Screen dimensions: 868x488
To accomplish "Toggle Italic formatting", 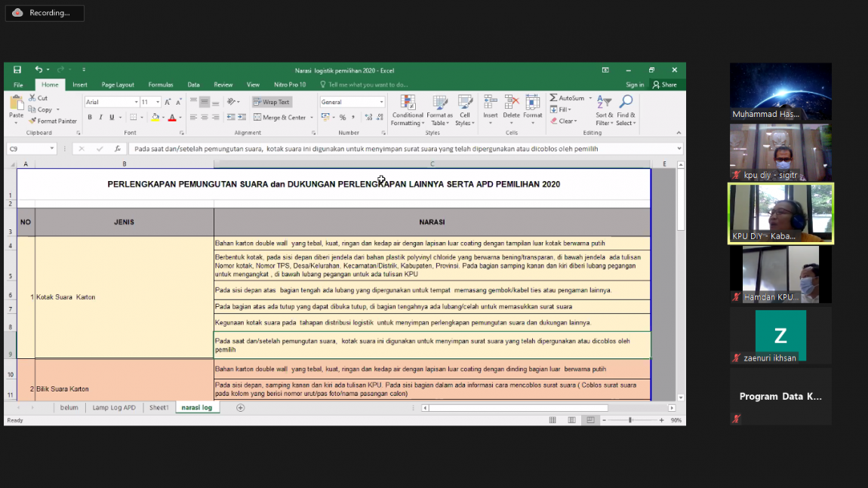I will tap(100, 118).
